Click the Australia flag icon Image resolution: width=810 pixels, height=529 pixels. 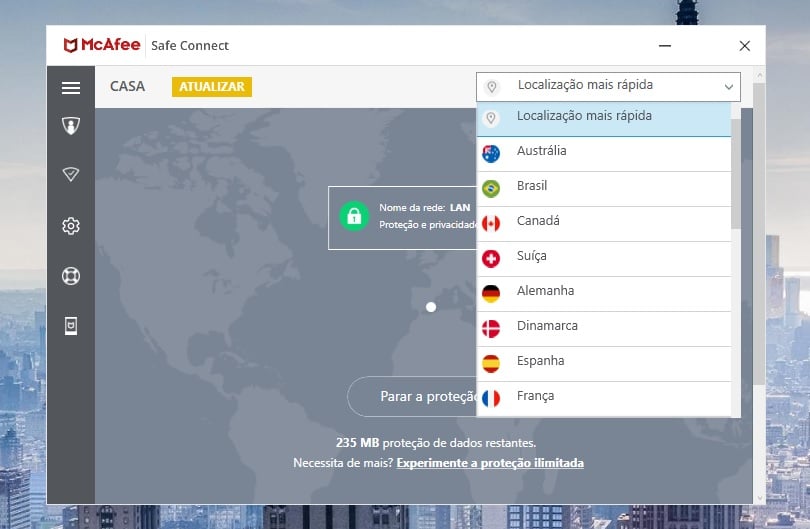[491, 153]
